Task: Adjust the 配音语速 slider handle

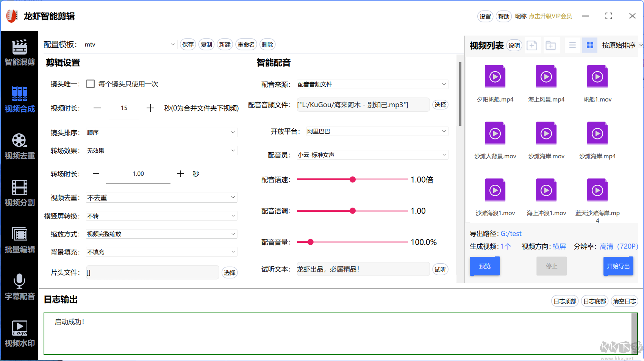Action: (x=353, y=180)
